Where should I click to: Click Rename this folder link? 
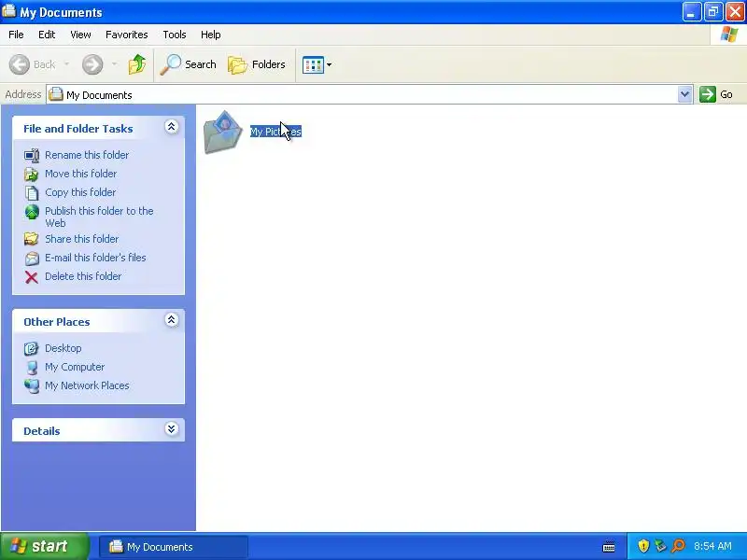87,155
